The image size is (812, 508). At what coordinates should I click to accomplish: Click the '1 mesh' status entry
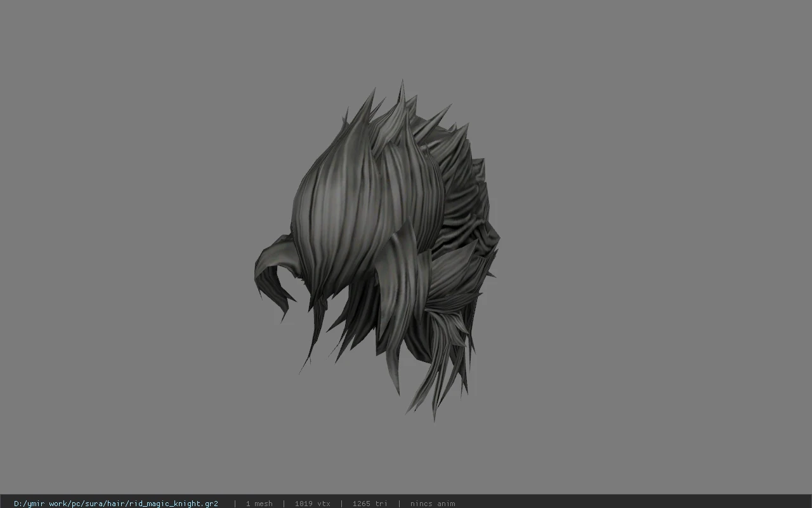click(259, 504)
